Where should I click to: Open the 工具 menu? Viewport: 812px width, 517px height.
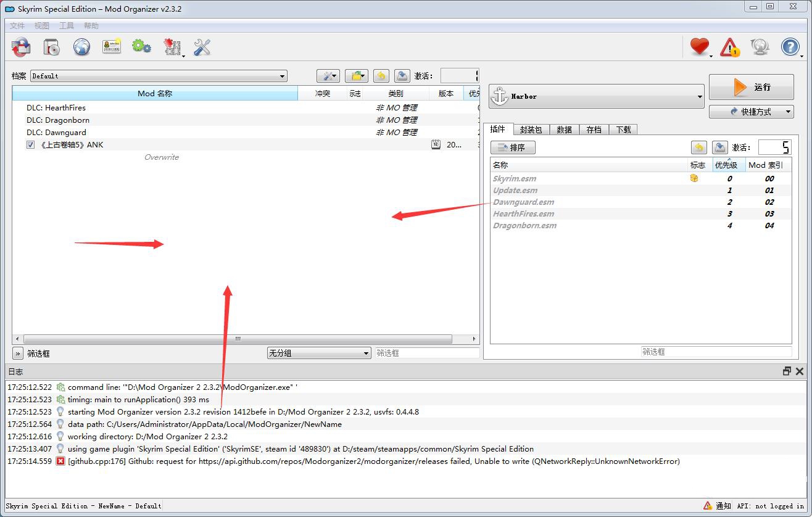click(x=67, y=26)
